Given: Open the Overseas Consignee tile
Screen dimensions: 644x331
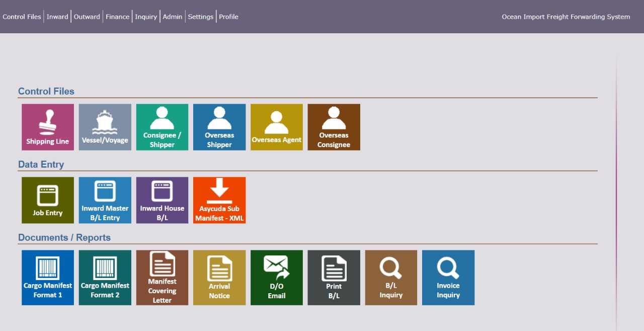Looking at the screenshot, I should (334, 127).
